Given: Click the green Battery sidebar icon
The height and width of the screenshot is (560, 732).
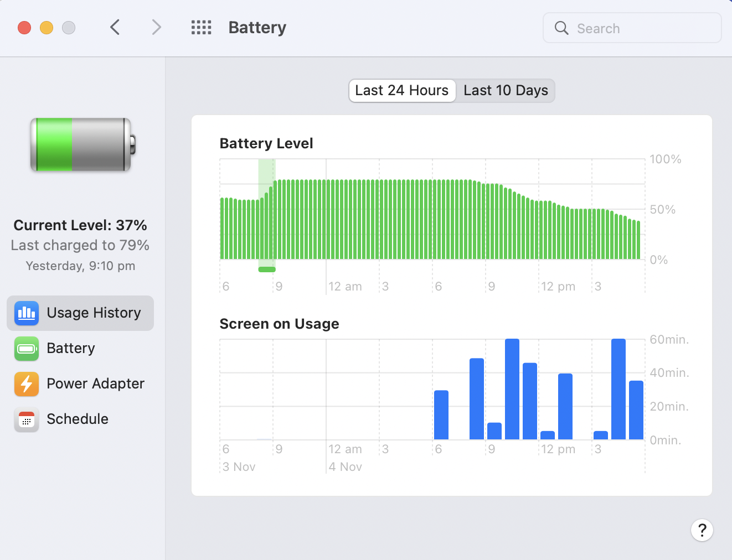Looking at the screenshot, I should coord(27,349).
